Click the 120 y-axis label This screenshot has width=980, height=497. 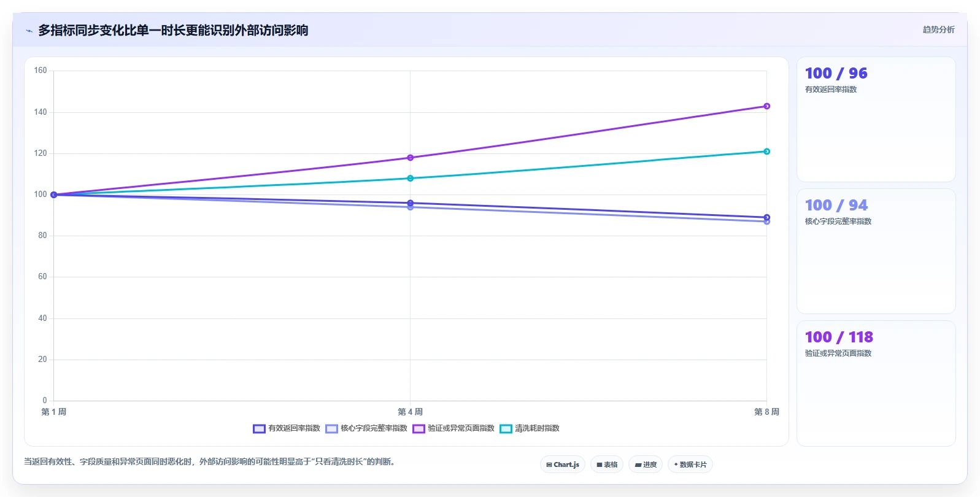(41, 153)
